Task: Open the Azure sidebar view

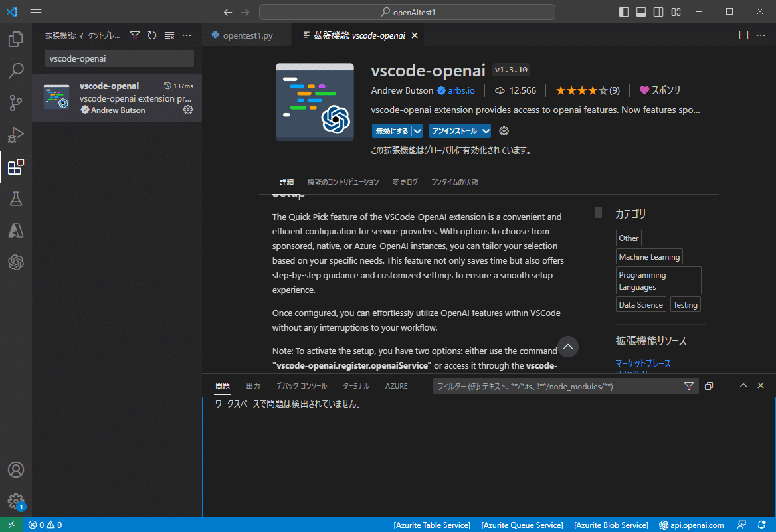Action: coord(16,230)
